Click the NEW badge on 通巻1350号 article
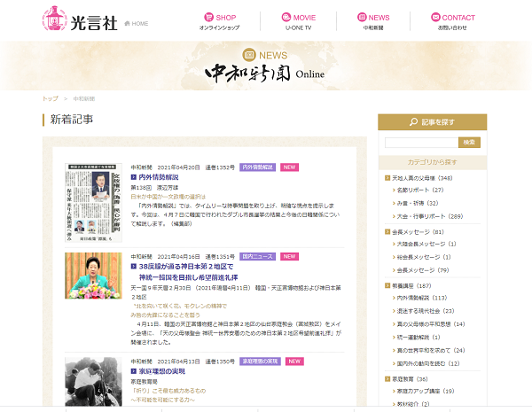 pos(294,361)
